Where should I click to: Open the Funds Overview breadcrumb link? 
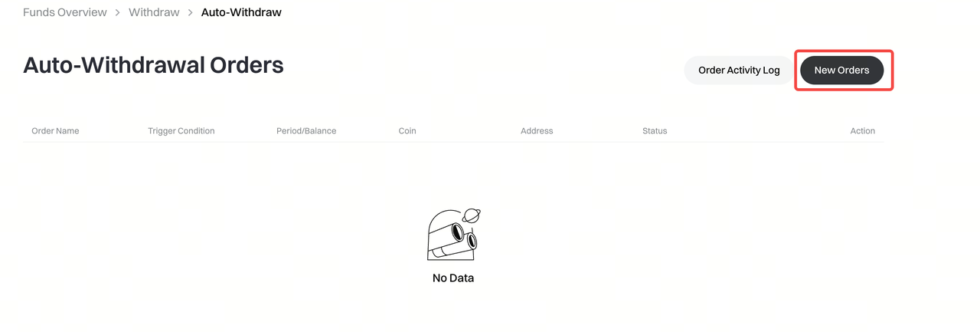[65, 12]
